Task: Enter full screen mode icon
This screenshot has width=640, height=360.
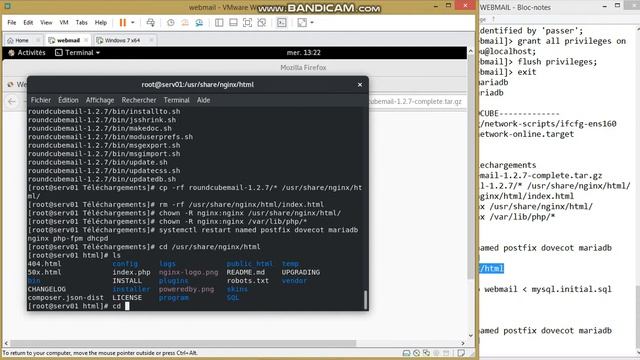Action: tap(247, 22)
